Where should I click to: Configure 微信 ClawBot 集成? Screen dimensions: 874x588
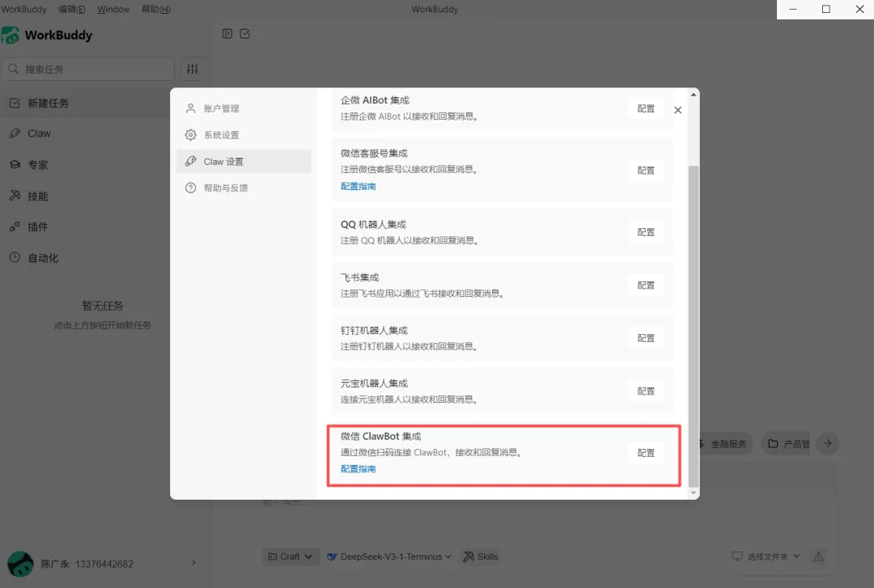[646, 453]
